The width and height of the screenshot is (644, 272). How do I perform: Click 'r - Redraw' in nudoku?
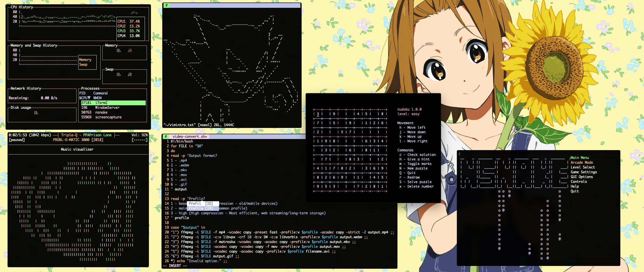click(409, 177)
